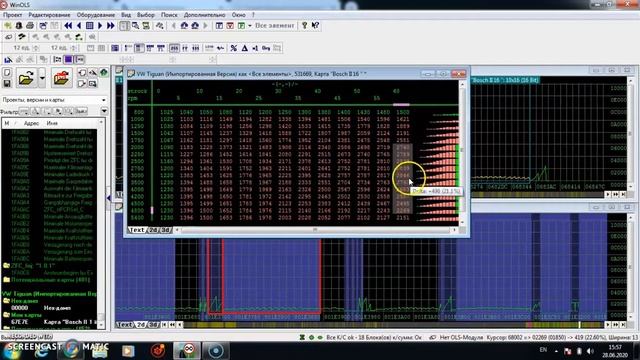Click the red window icon in main toolbar
Viewport: 640px width, 360px height.
pos(230,26)
